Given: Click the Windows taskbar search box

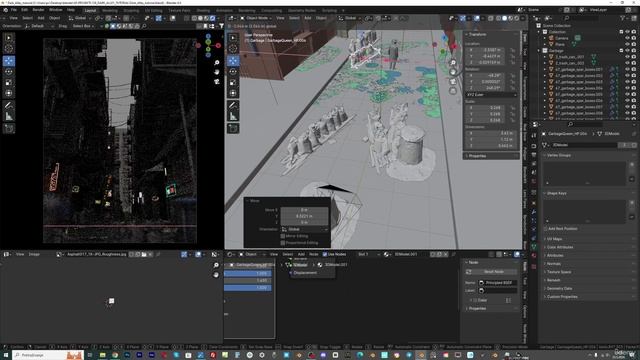Looking at the screenshot, I should coord(48,355).
